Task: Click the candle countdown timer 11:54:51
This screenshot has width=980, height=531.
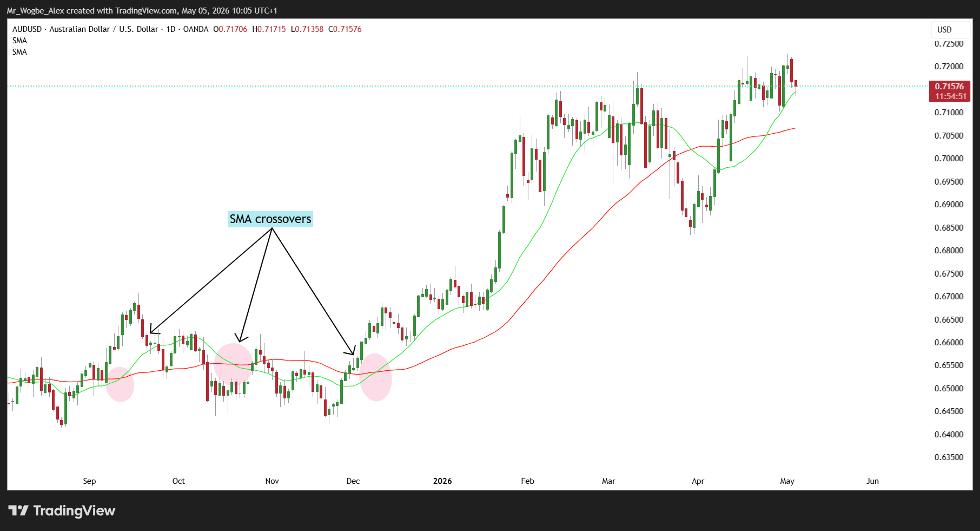Action: [x=950, y=96]
